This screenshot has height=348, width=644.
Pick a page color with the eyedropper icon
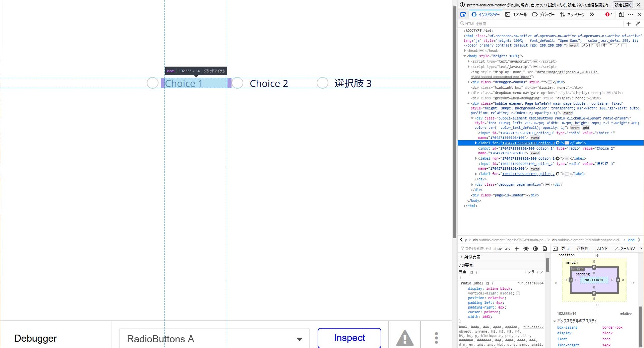click(638, 24)
